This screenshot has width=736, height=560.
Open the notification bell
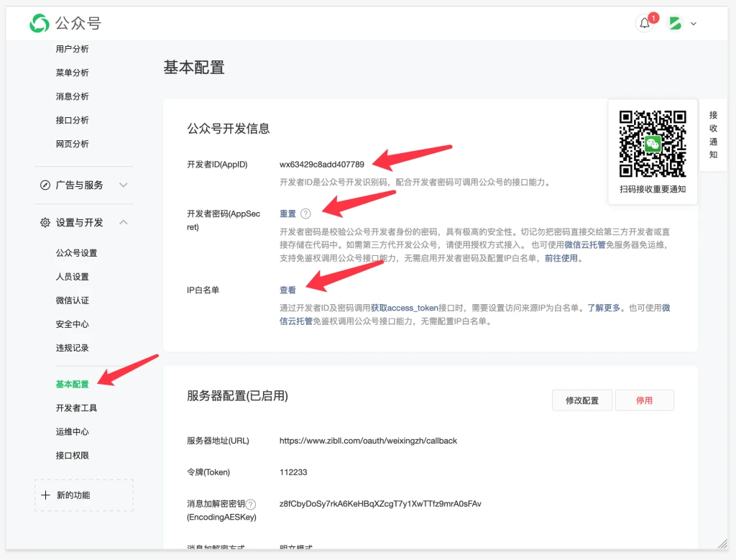pos(645,24)
